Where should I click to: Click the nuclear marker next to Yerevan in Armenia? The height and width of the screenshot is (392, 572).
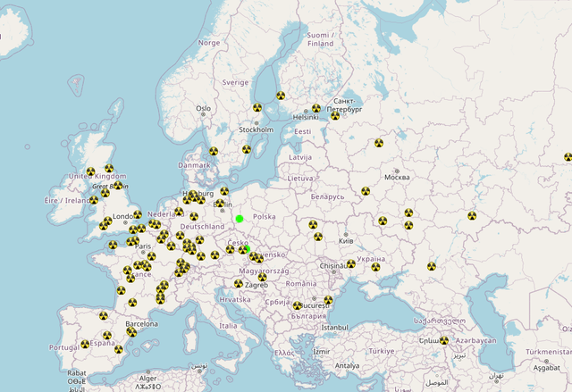(444, 340)
